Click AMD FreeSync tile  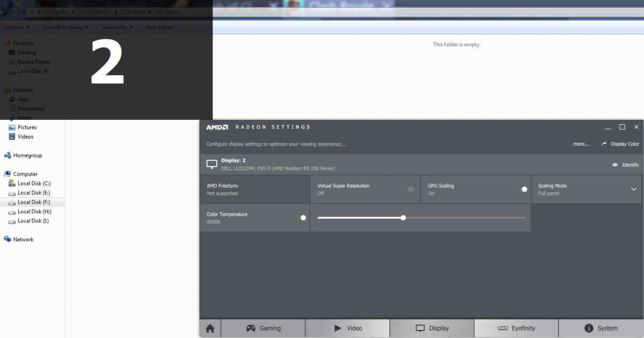coord(255,189)
